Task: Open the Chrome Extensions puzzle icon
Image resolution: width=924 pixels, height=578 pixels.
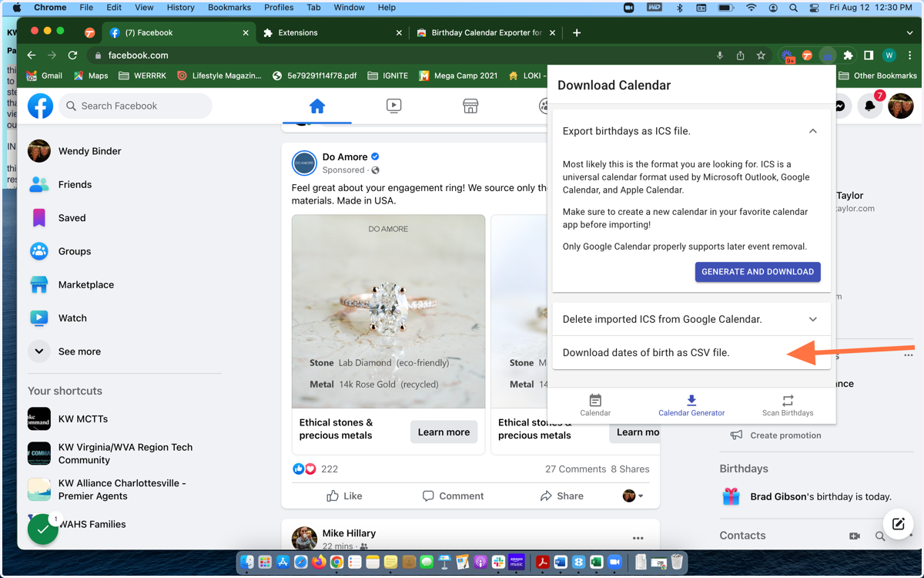Action: [848, 55]
